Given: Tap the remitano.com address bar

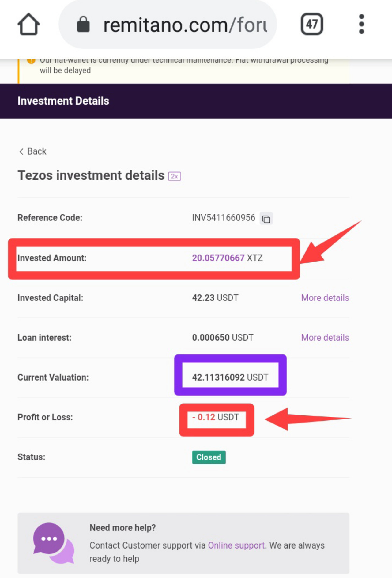Looking at the screenshot, I should pos(168,25).
